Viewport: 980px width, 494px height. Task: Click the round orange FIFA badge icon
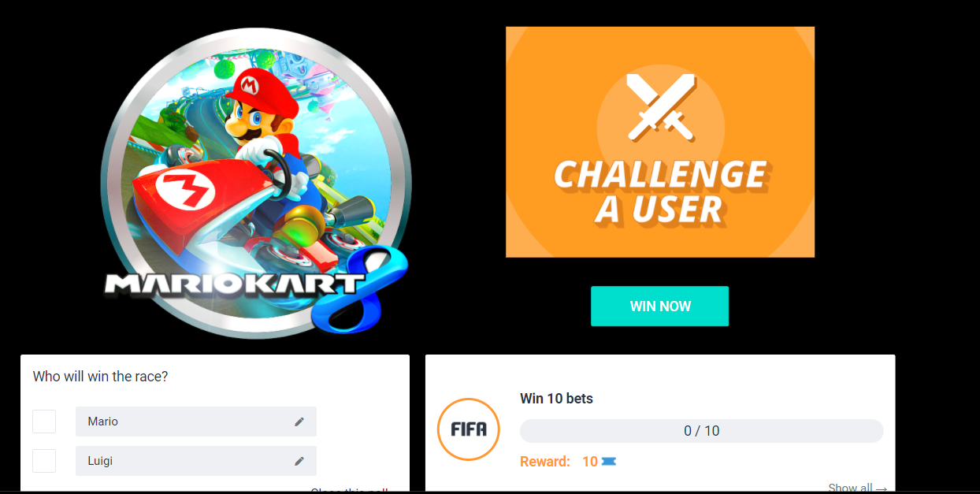[x=469, y=429]
